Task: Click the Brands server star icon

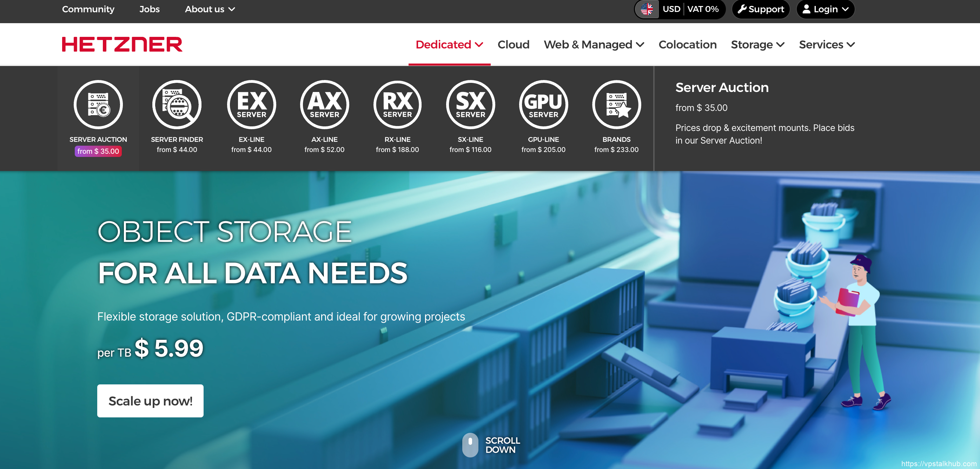Action: point(616,105)
